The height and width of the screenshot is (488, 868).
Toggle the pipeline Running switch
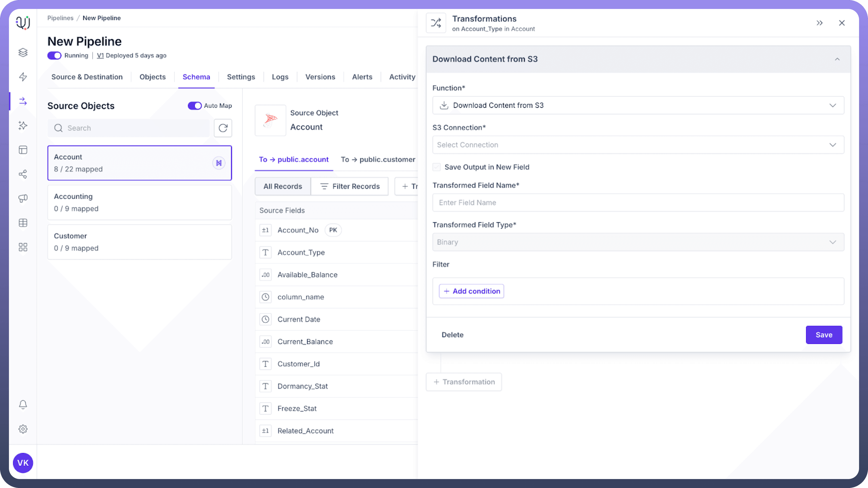54,55
